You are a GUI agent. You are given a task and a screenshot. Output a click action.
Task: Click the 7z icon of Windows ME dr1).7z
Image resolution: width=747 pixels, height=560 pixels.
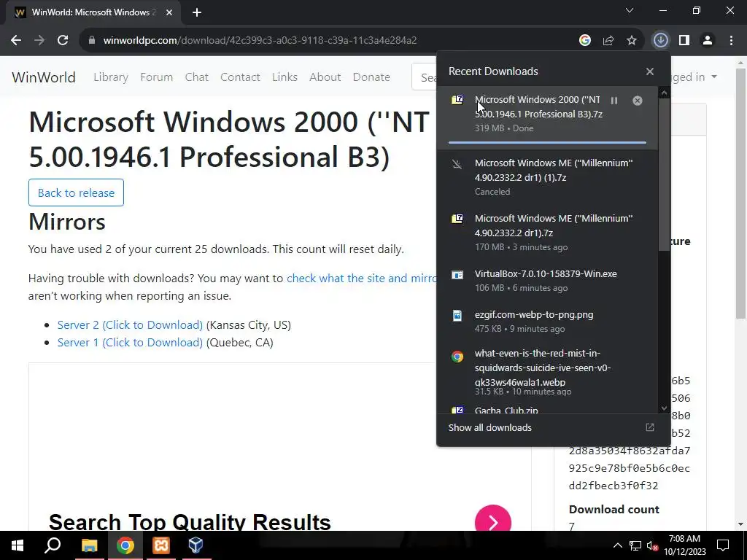tap(457, 219)
